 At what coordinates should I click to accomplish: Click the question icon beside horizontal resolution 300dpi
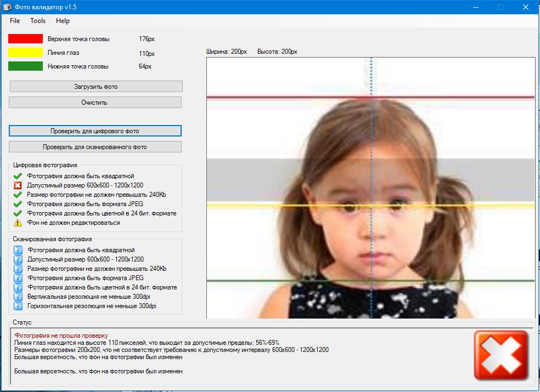tap(18, 306)
